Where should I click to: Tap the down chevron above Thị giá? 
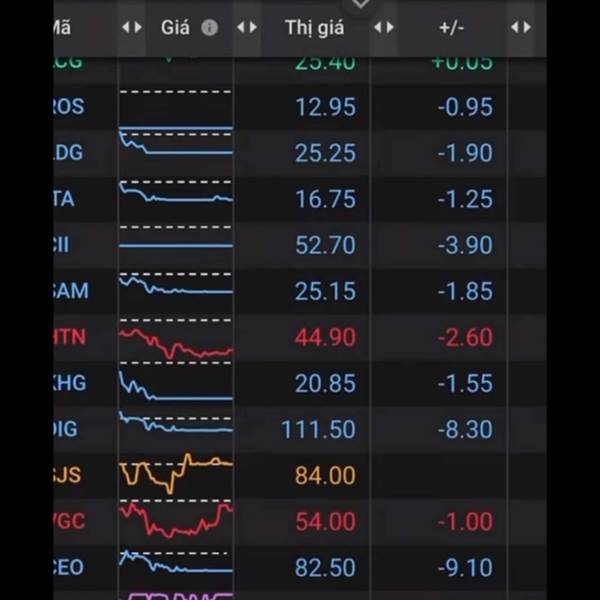pos(360,5)
